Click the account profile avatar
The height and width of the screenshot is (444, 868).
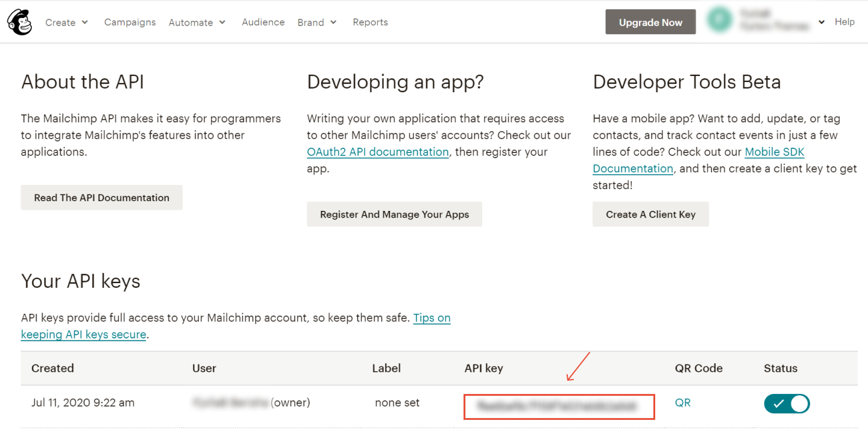click(719, 20)
